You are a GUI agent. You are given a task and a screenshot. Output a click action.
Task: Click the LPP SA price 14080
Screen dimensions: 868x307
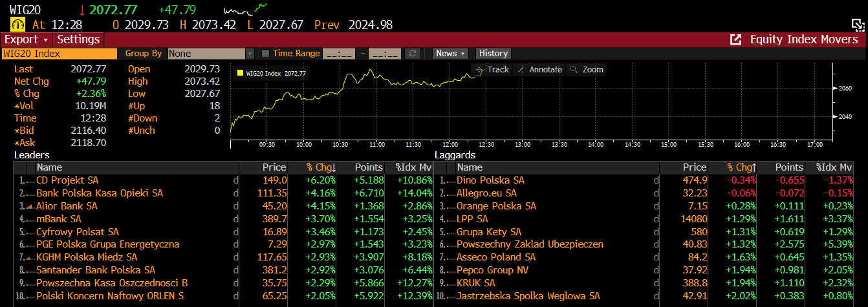(x=694, y=219)
